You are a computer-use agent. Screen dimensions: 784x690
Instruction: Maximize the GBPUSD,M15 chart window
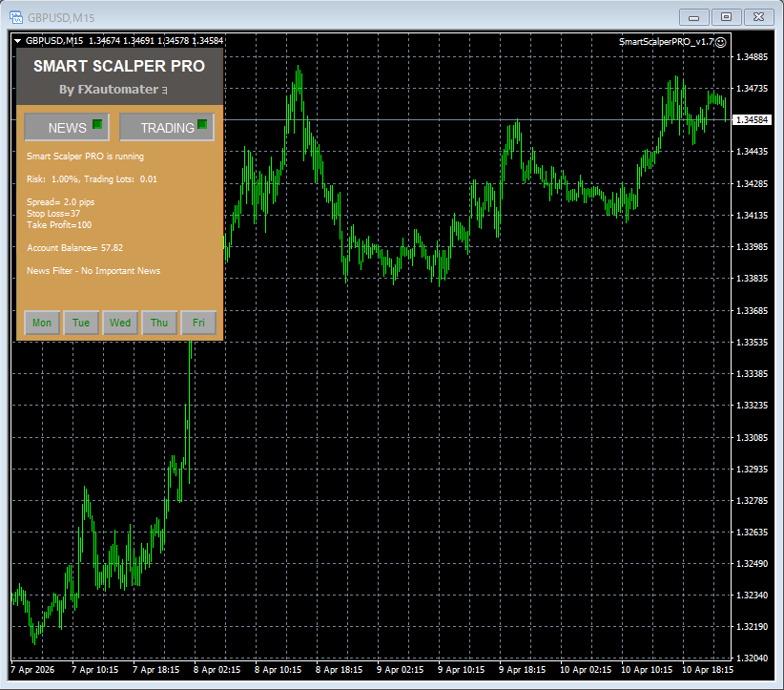point(726,16)
